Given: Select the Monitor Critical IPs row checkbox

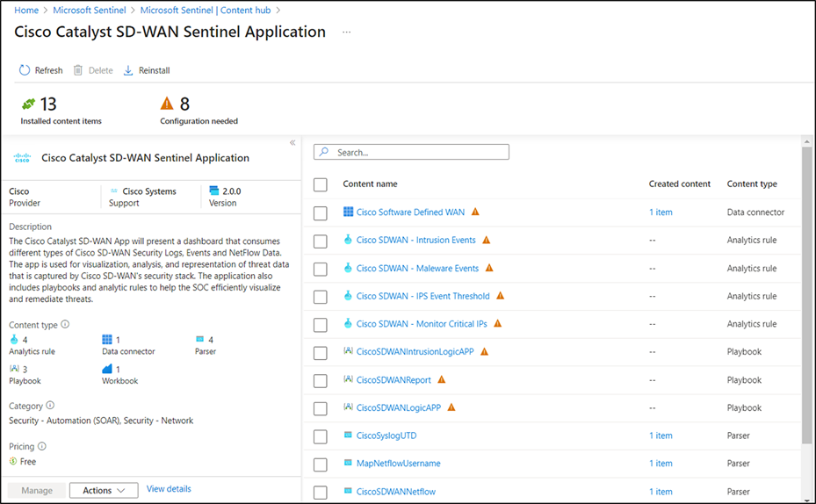Looking at the screenshot, I should click(321, 325).
